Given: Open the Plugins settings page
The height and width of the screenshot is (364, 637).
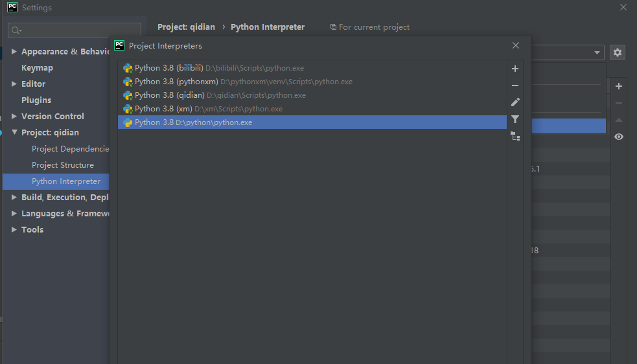Looking at the screenshot, I should pyautogui.click(x=36, y=100).
